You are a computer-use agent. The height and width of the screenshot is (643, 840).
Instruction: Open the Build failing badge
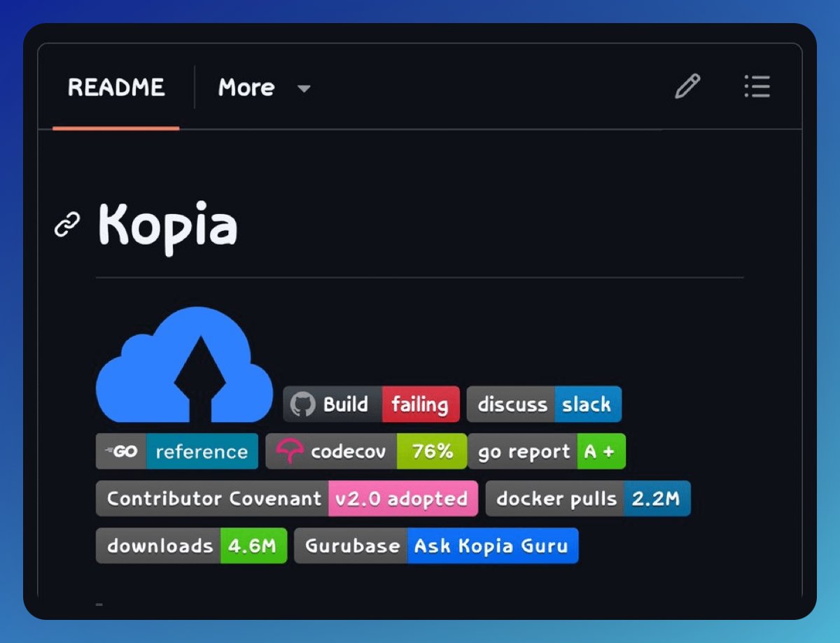click(371, 404)
